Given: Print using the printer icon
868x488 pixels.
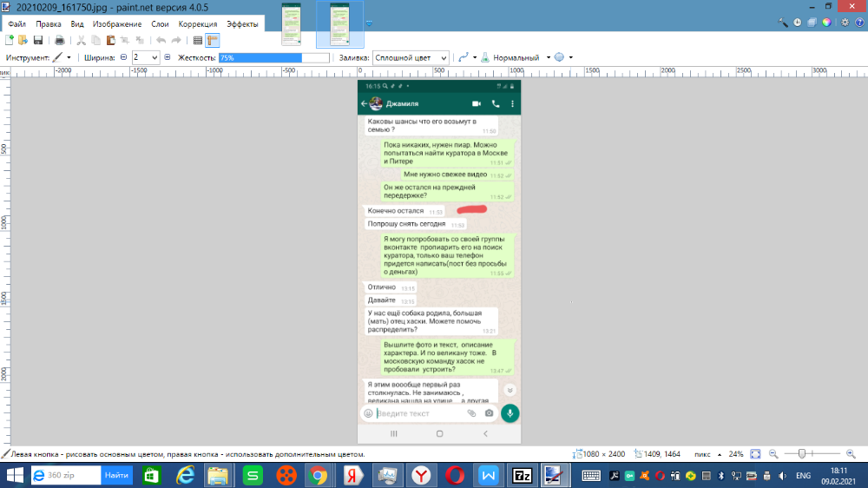Looking at the screenshot, I should 60,40.
